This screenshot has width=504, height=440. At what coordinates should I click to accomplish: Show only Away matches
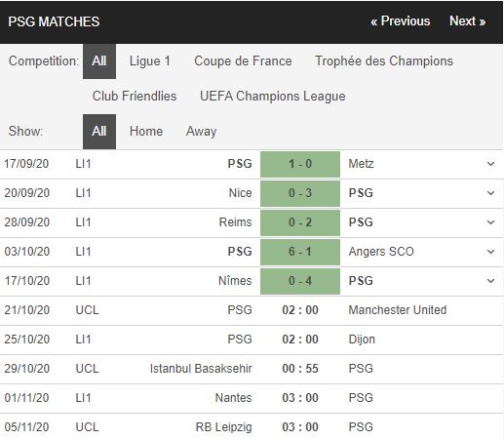201,132
